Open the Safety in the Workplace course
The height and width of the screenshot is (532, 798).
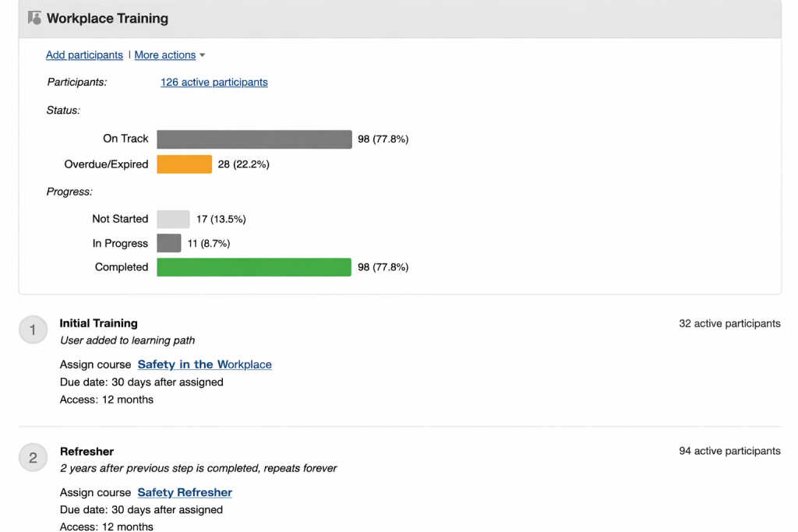tap(203, 364)
